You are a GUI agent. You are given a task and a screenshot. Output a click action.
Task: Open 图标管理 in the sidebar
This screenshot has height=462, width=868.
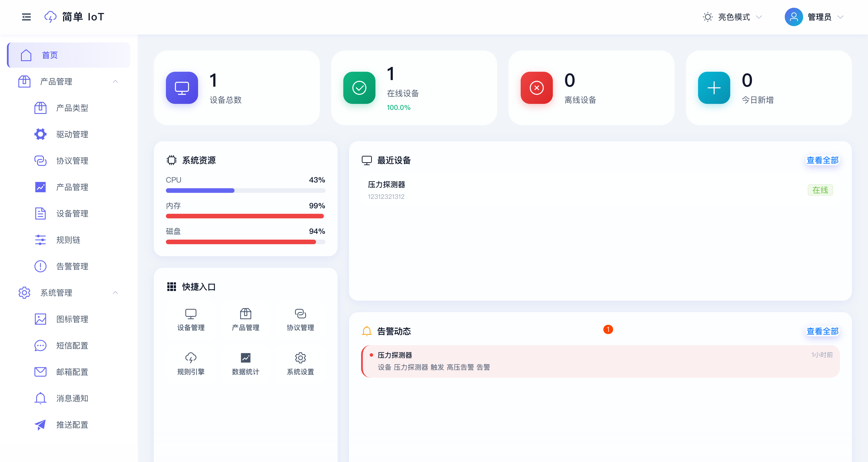(69, 319)
